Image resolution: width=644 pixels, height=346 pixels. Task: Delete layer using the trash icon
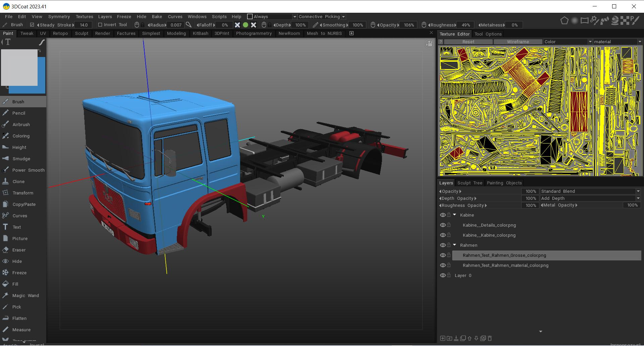[490, 338]
